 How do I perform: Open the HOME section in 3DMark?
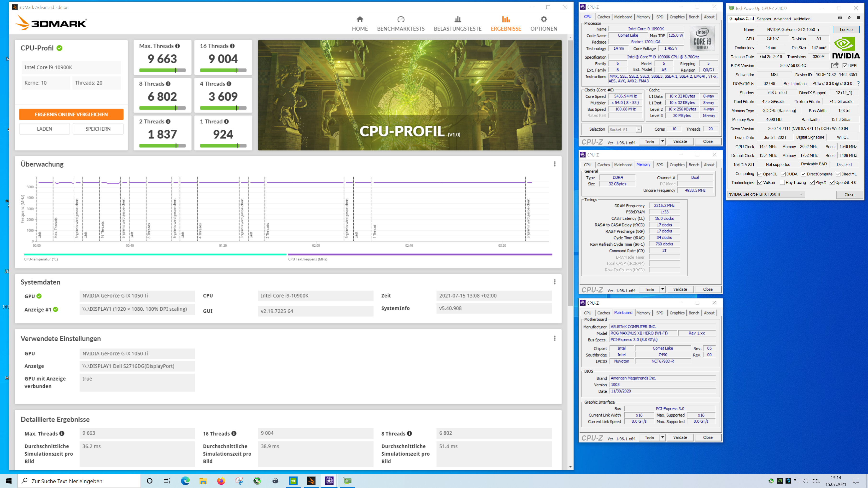pyautogui.click(x=359, y=23)
